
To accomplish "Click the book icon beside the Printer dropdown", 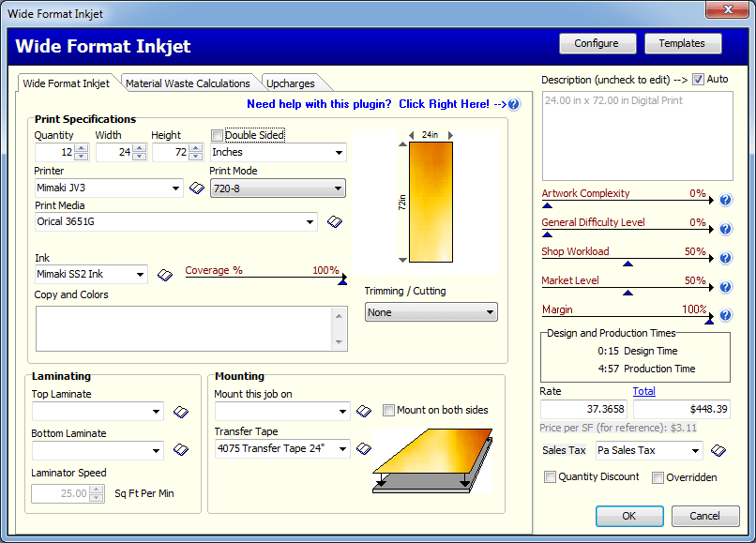I will 195,188.
